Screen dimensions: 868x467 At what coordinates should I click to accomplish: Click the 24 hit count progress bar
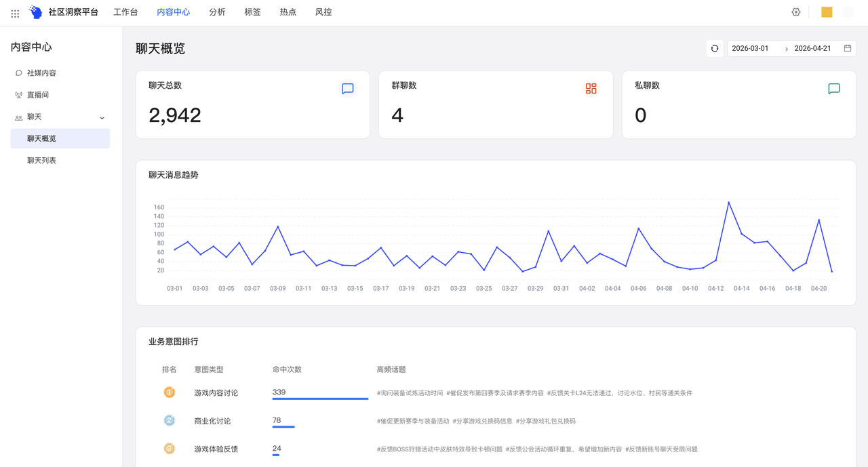click(276, 455)
